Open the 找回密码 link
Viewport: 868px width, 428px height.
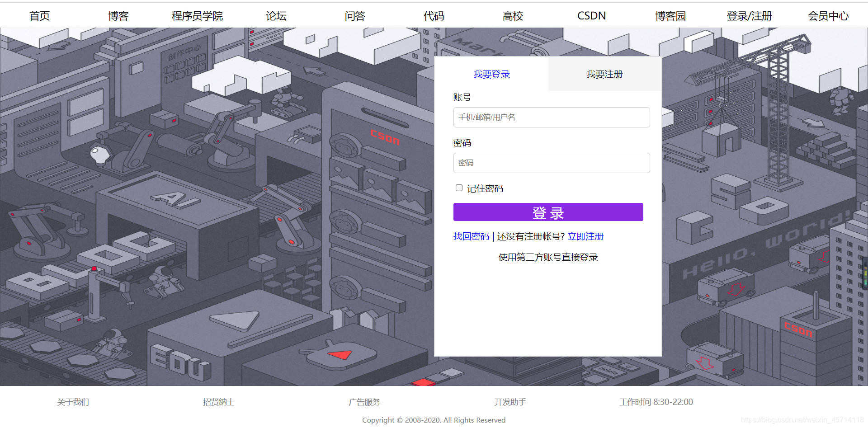tap(471, 236)
